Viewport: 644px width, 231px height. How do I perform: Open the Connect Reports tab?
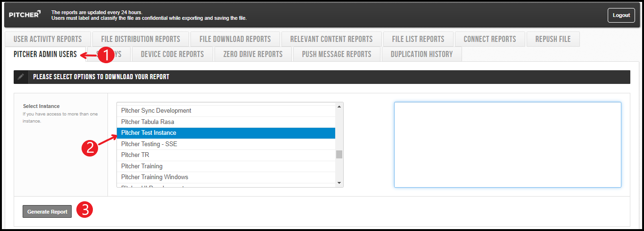click(x=489, y=39)
